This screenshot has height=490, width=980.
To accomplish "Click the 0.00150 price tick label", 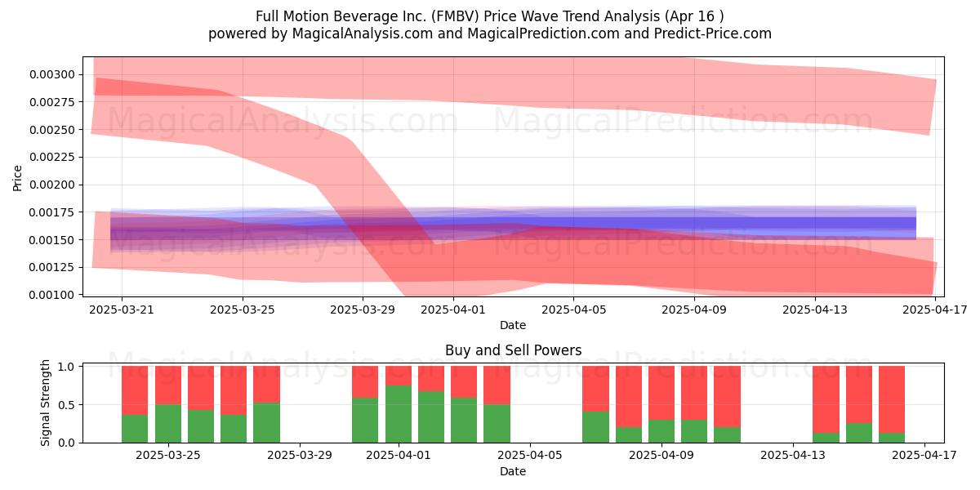I will [x=52, y=239].
